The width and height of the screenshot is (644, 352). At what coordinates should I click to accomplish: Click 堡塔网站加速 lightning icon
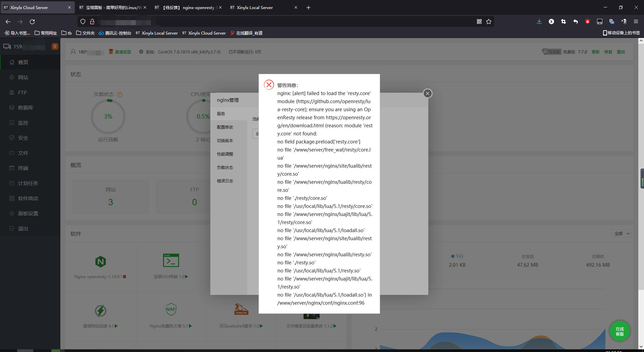tap(101, 311)
